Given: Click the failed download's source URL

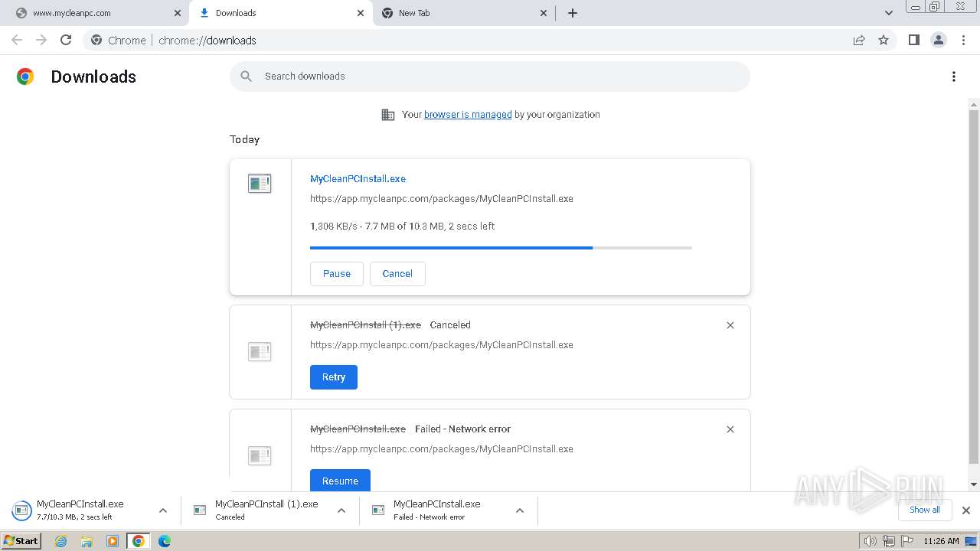Looking at the screenshot, I should point(442,449).
